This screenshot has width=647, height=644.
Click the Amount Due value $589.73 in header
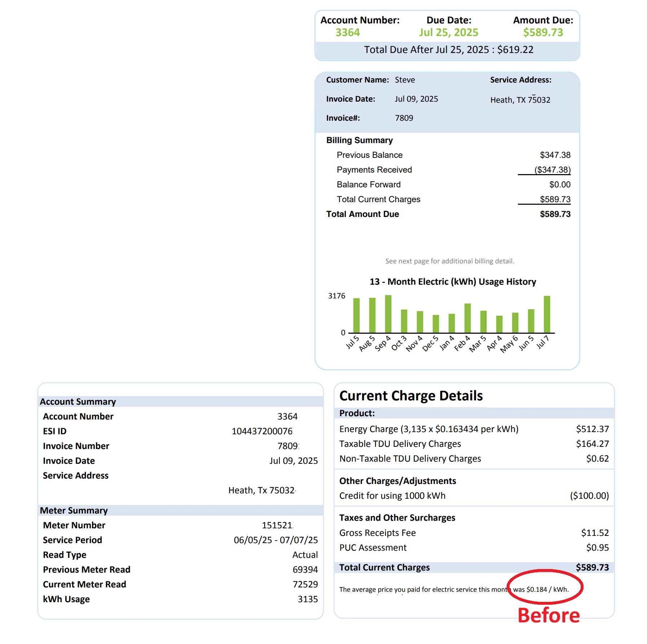point(543,32)
